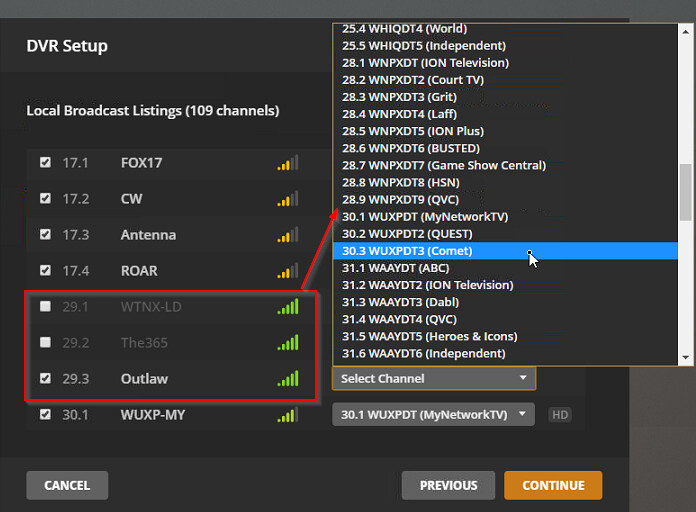696x512 pixels.
Task: Choose 28.2 WNPXDT2 (Court TV)
Action: (x=505, y=80)
